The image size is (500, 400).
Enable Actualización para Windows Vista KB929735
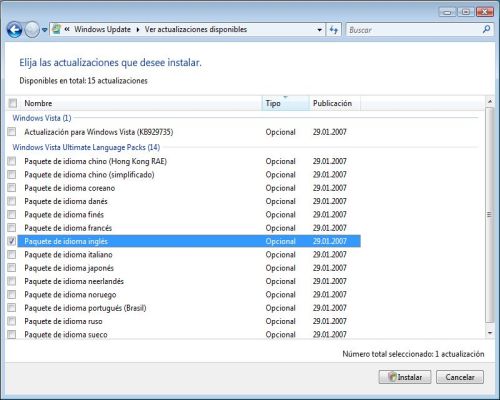point(12,132)
